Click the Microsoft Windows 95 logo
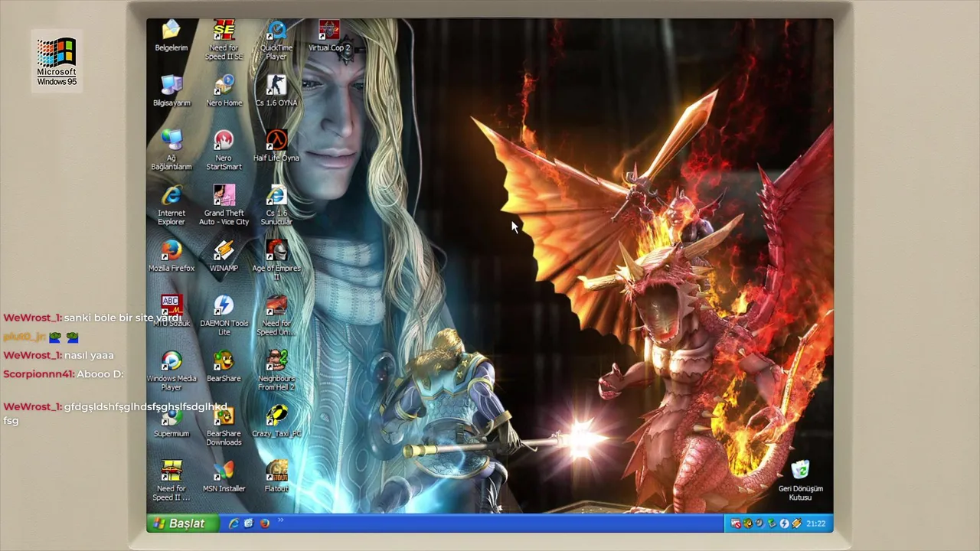This screenshot has width=980, height=551. [57, 61]
